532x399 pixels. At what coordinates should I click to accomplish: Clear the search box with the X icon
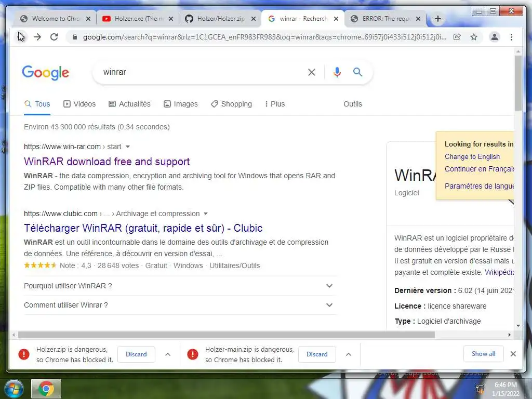coord(312,72)
